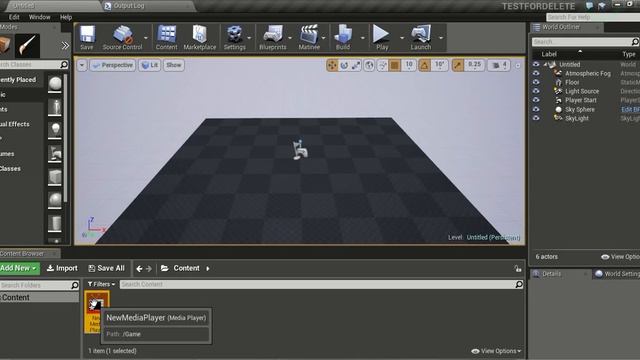Select rotate gizmo icon in viewport

coord(344,65)
